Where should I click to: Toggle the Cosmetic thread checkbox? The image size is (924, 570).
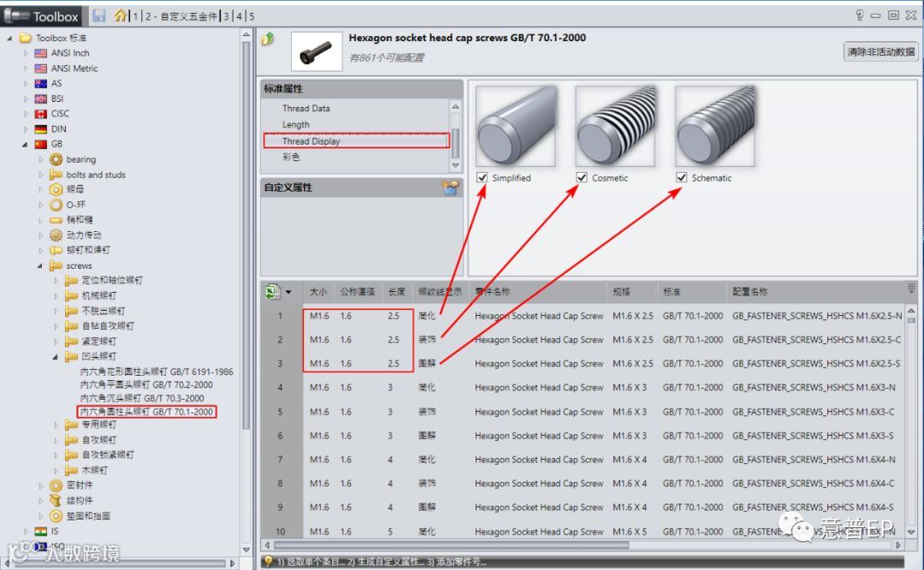[x=582, y=177]
